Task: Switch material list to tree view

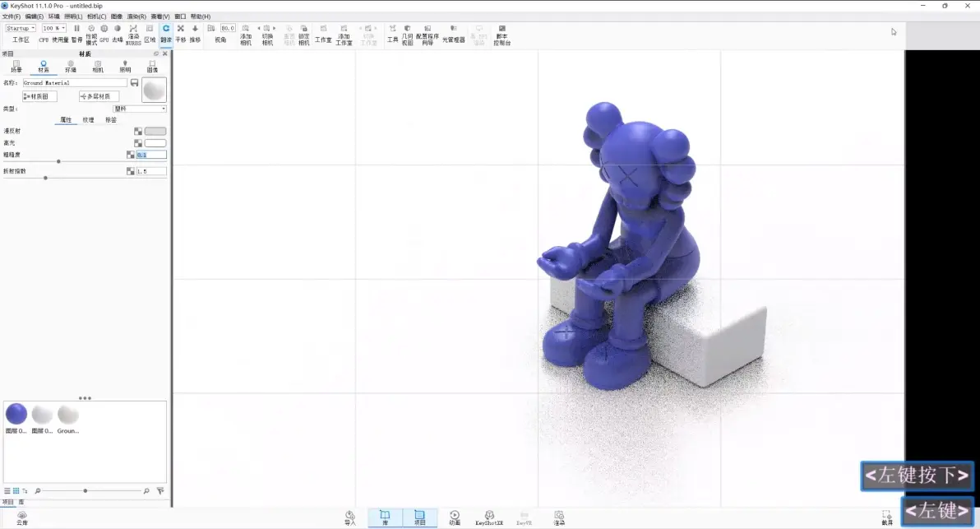Action: pyautogui.click(x=25, y=491)
